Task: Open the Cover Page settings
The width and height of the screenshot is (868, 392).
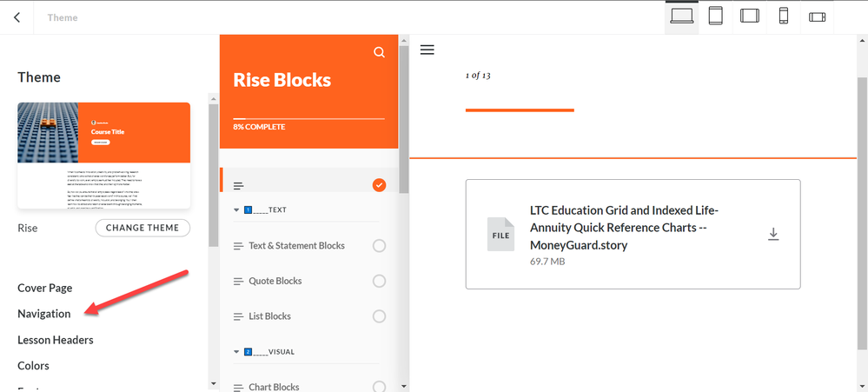Action: coord(45,288)
